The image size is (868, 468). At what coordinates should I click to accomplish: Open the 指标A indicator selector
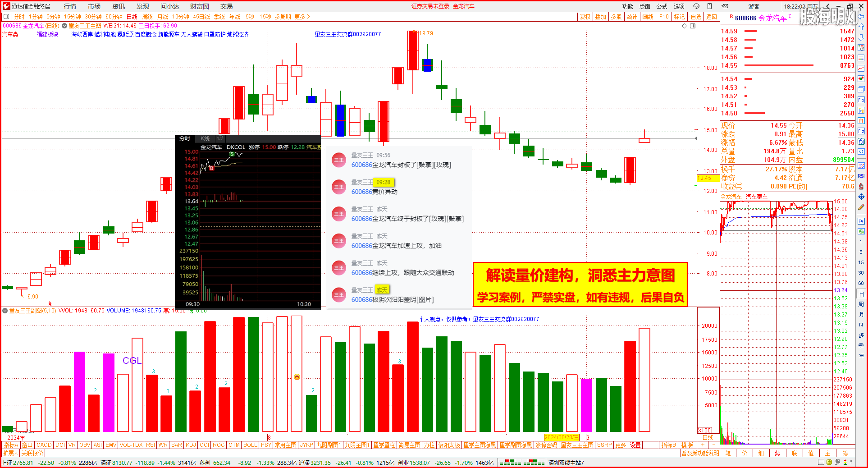(11, 445)
